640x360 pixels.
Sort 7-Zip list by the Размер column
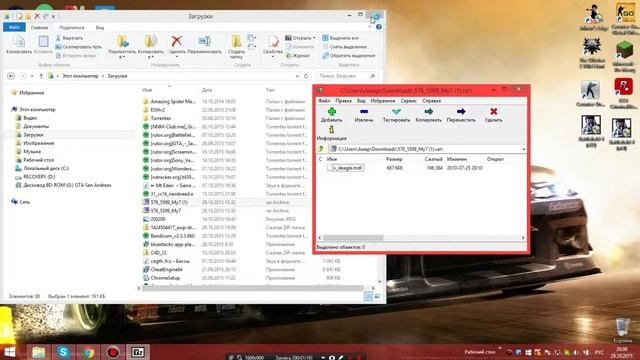(394, 159)
